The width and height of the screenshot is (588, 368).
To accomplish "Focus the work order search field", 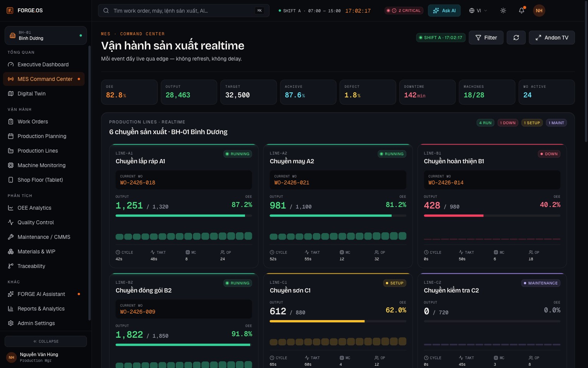I will (x=184, y=11).
